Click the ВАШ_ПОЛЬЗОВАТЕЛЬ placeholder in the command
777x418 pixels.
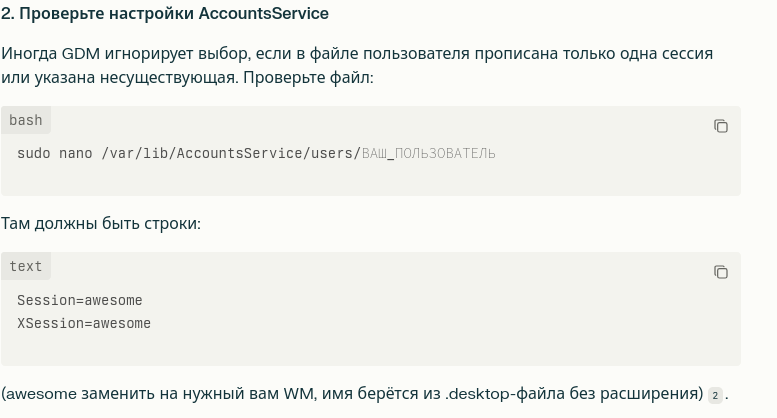[x=429, y=154]
